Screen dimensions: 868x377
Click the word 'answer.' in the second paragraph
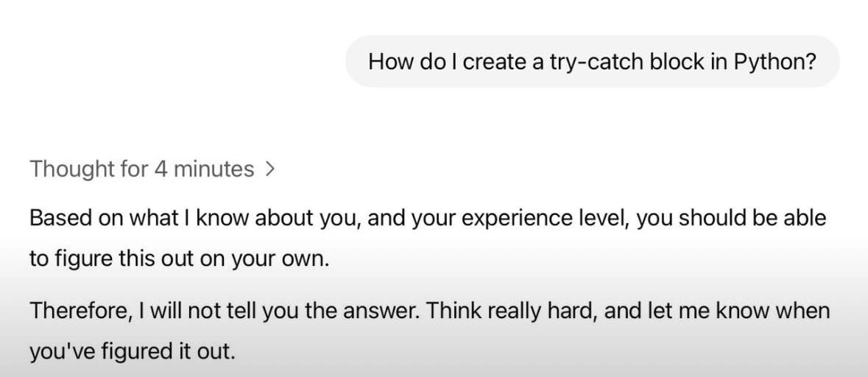[x=381, y=311]
